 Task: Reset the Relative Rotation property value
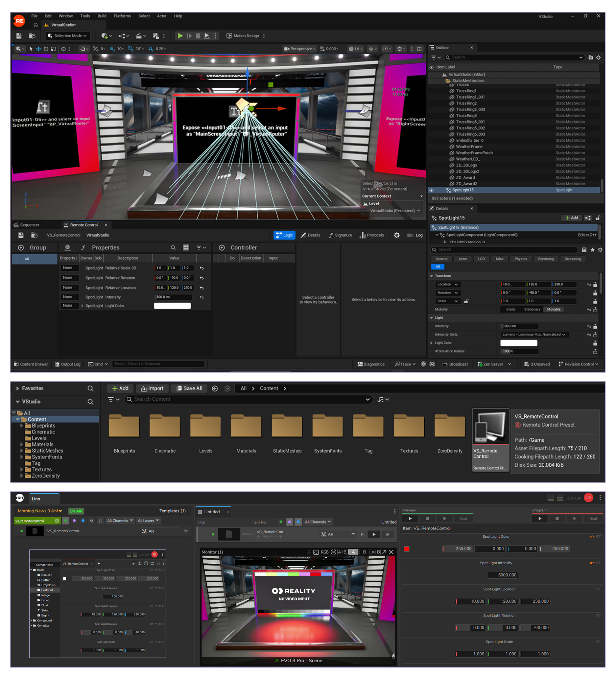202,278
